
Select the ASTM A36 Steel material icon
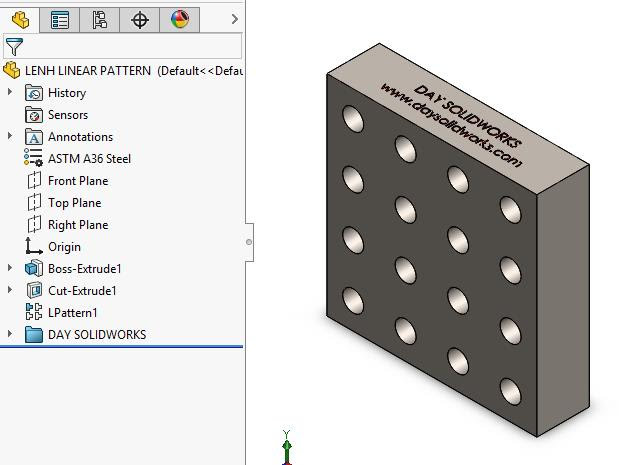click(33, 158)
